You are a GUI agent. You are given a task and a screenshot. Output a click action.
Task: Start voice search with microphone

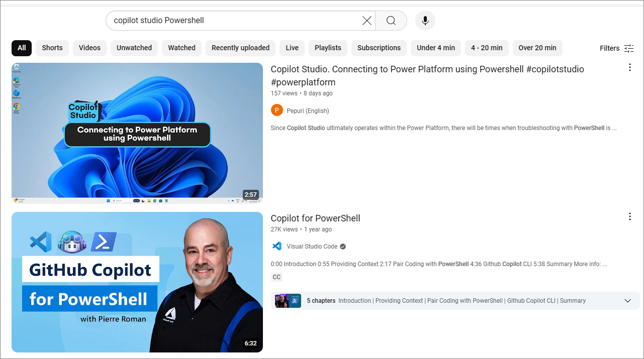pos(425,21)
